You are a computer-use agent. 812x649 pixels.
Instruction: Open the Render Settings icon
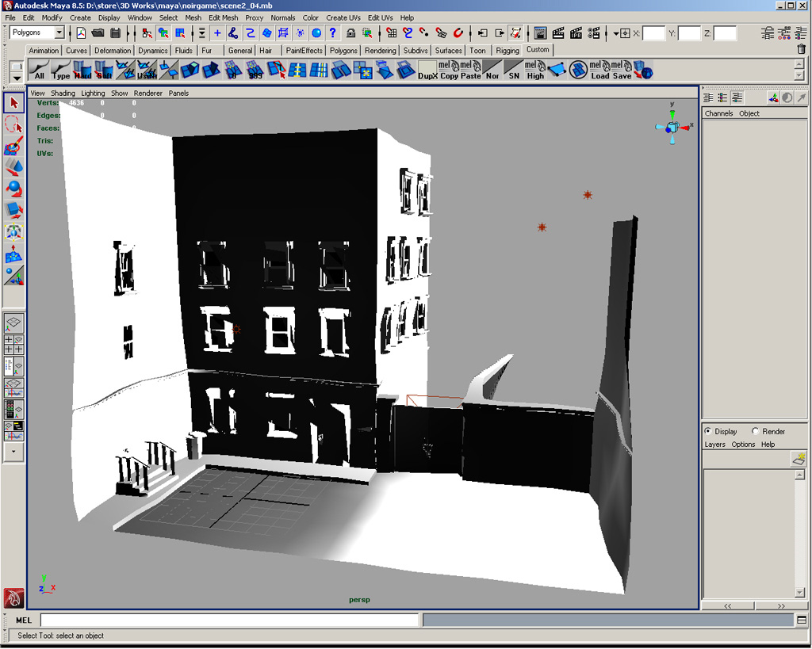(593, 33)
